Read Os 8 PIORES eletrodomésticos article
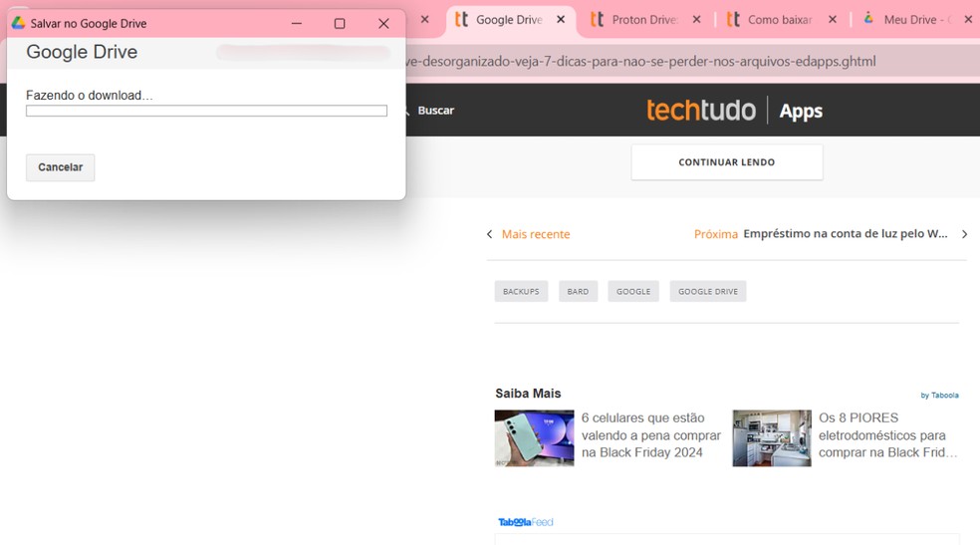 888,435
